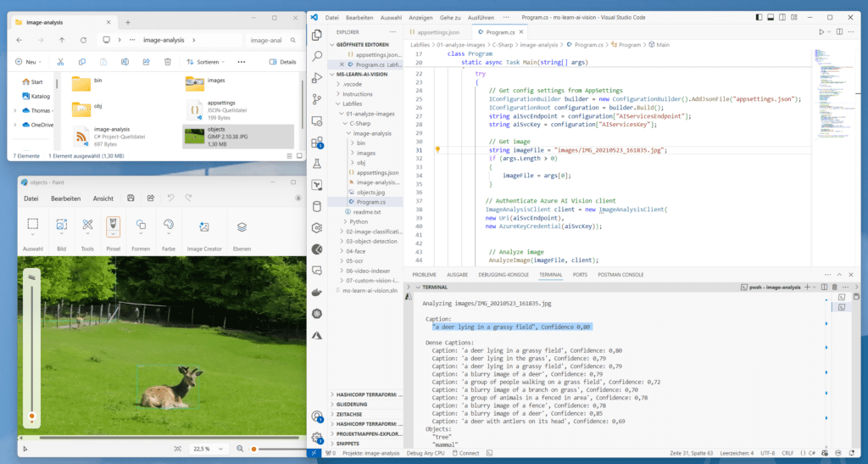This screenshot has width=868, height=464.
Task: Refresh the File Explorer folder view
Action: pyautogui.click(x=83, y=40)
